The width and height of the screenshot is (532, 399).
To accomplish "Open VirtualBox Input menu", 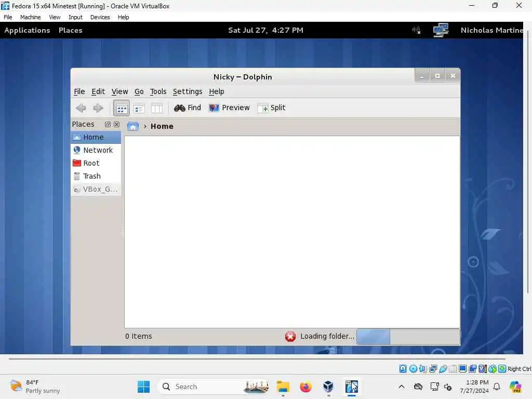I will click(x=75, y=17).
